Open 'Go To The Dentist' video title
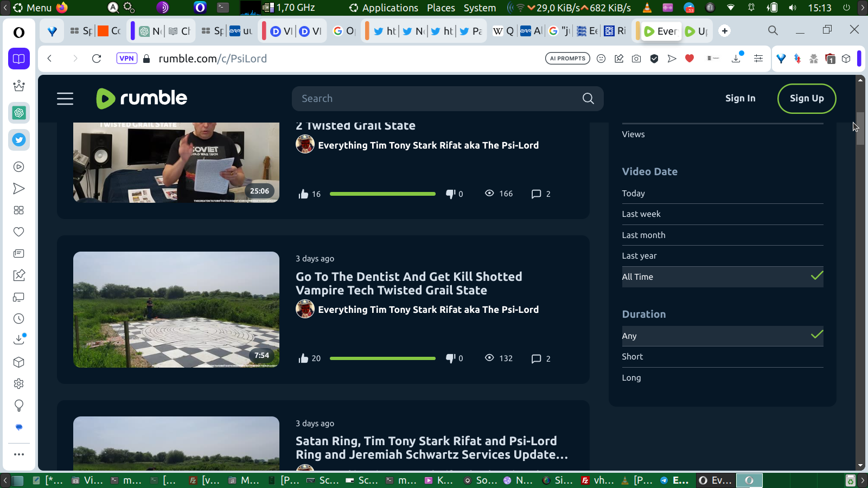The width and height of the screenshot is (868, 488). pos(409,284)
